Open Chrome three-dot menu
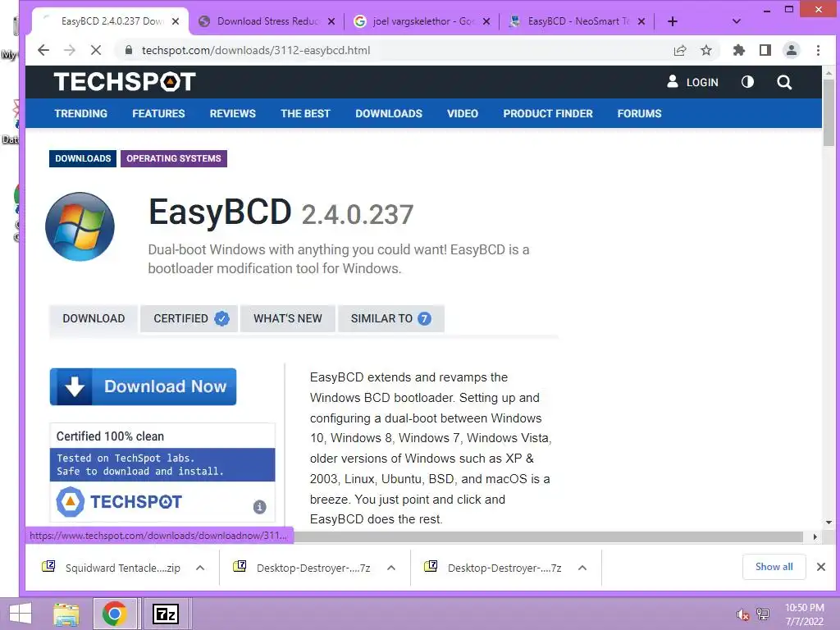Image resolution: width=840 pixels, height=630 pixels. click(818, 50)
